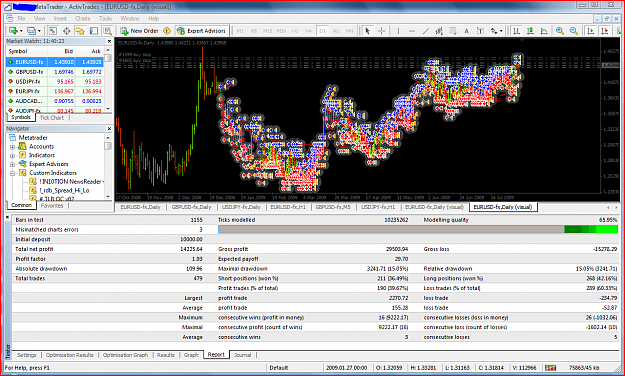
Task: Click the zoom in magnifier icon
Action: click(x=560, y=31)
